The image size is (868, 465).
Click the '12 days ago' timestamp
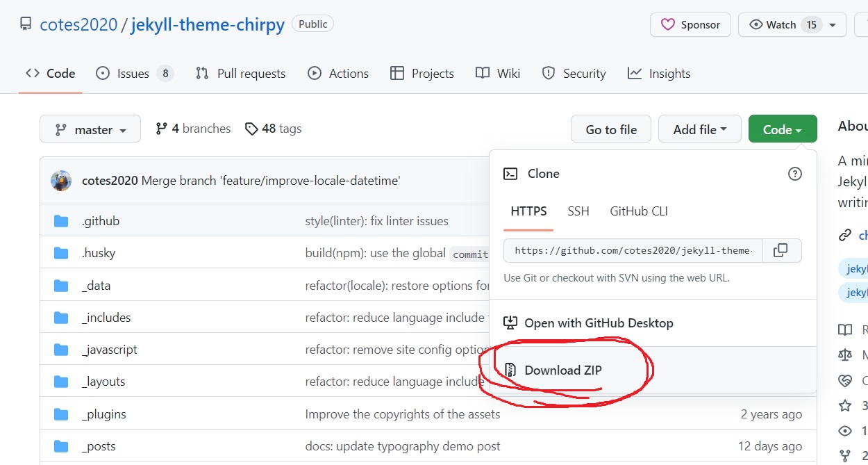(770, 446)
